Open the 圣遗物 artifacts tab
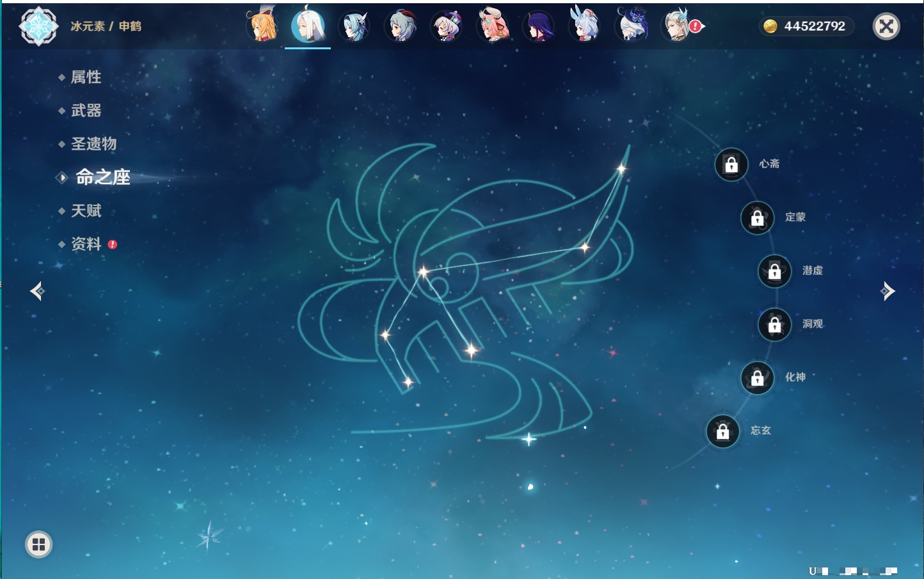The image size is (924, 579). click(93, 144)
